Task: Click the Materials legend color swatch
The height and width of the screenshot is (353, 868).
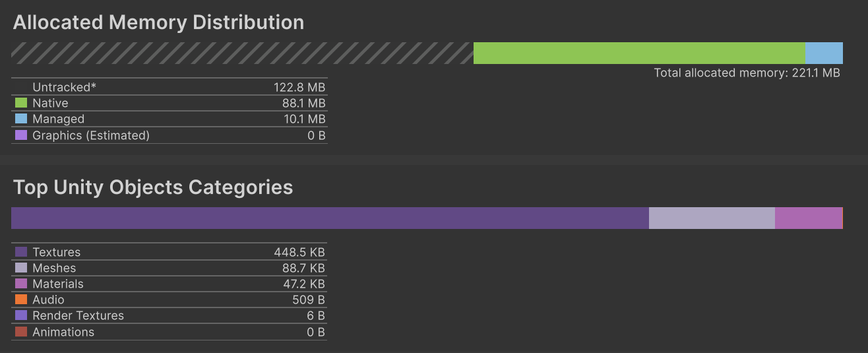Action: point(21,284)
